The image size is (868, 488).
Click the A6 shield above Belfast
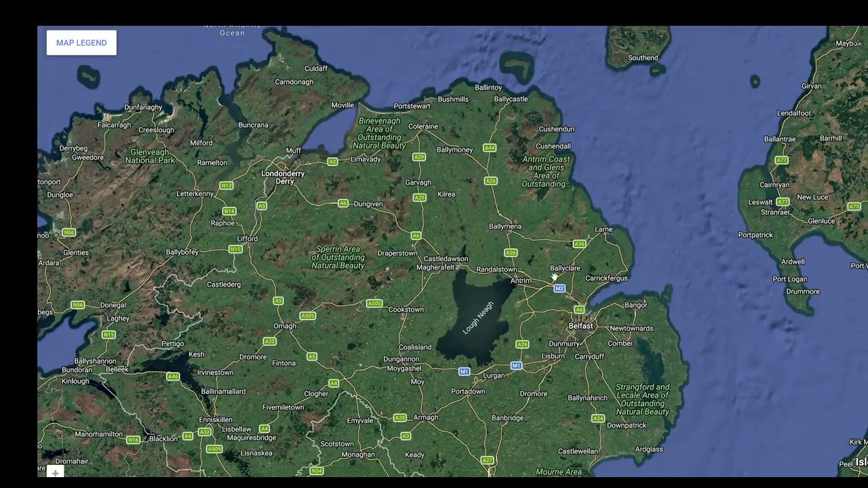(x=579, y=310)
